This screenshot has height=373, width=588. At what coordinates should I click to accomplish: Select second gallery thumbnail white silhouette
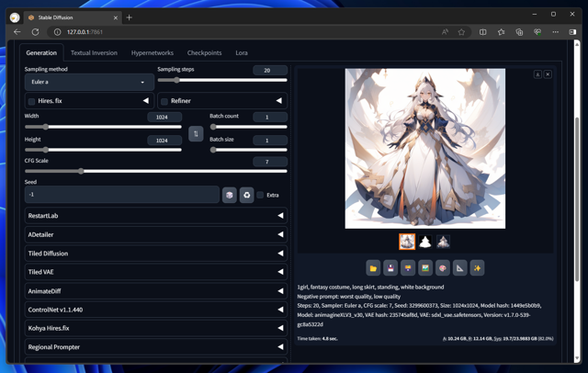point(424,242)
